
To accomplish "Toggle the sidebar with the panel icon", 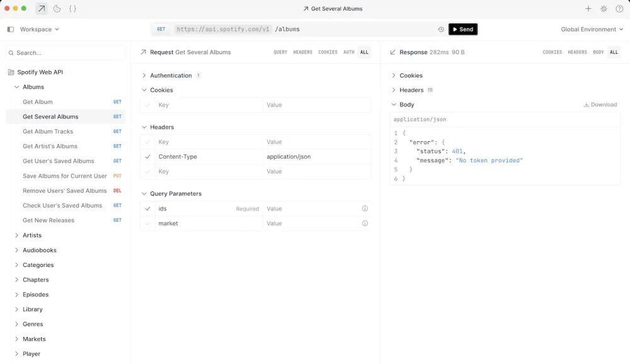I will pos(9,29).
